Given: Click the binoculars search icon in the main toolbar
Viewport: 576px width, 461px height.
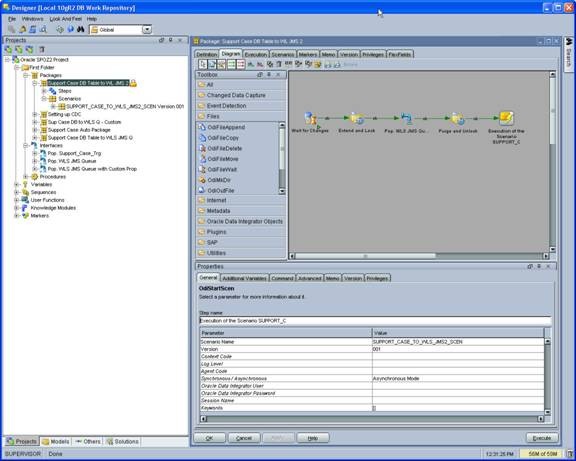Looking at the screenshot, I should pos(80,29).
